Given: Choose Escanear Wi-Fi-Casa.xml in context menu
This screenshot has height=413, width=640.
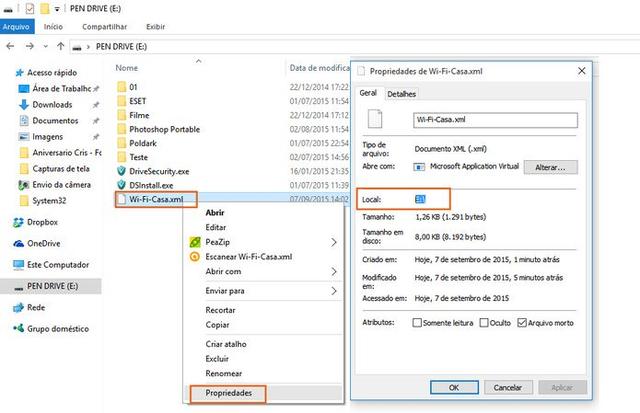Looking at the screenshot, I should tap(249, 257).
